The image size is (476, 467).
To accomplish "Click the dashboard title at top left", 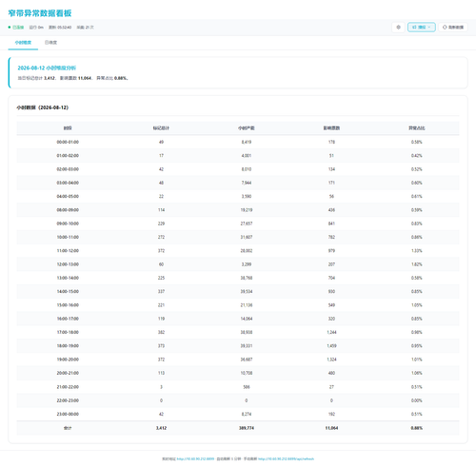I will click(x=40, y=13).
